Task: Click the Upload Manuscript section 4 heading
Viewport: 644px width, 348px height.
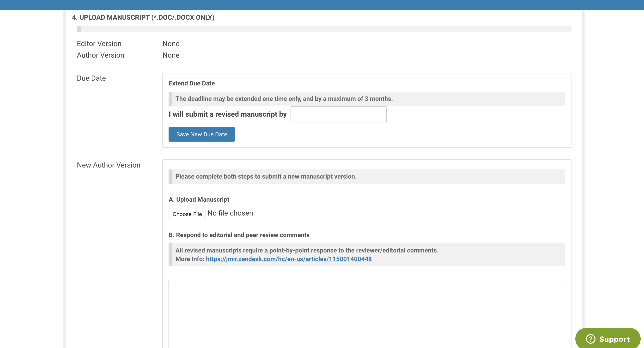Action: click(143, 18)
